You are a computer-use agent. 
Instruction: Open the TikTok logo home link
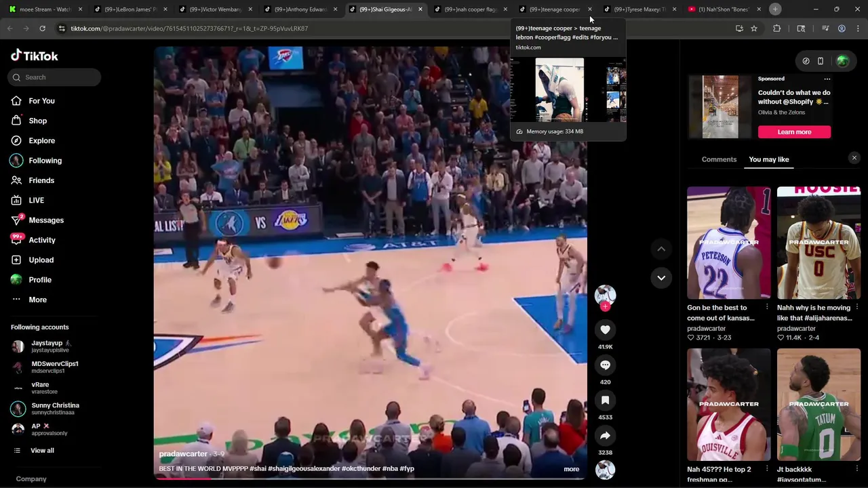coord(35,56)
